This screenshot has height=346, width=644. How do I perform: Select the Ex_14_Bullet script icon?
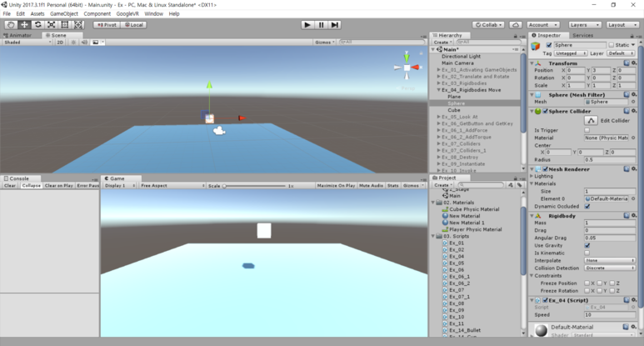pos(445,330)
